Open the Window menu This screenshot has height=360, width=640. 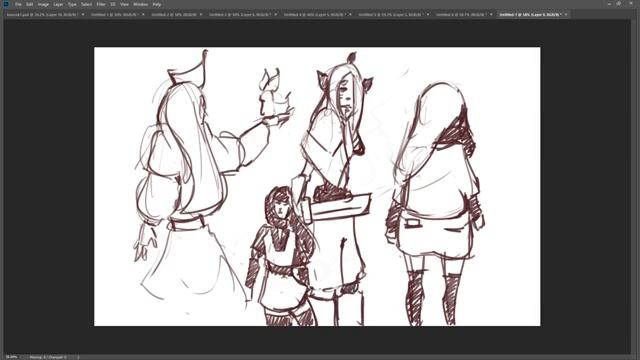[x=140, y=4]
